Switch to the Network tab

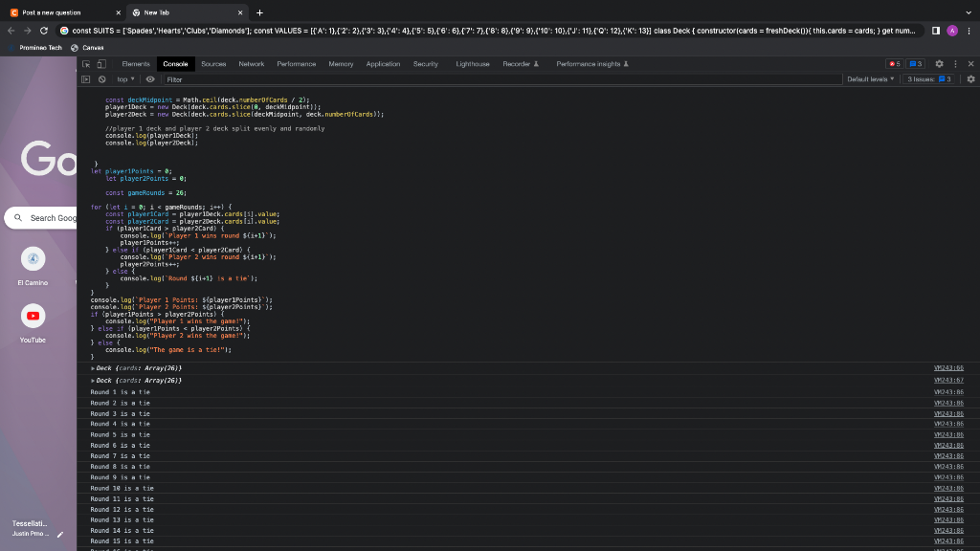pos(252,64)
